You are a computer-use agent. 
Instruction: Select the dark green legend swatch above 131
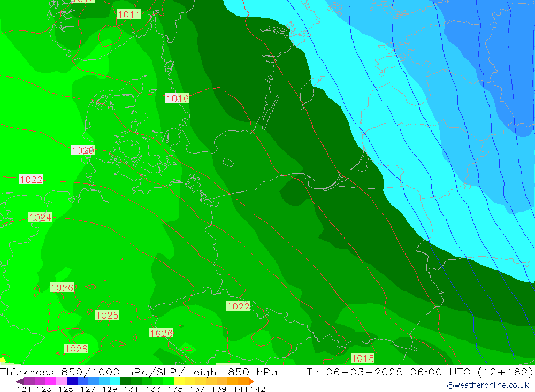click(x=126, y=381)
